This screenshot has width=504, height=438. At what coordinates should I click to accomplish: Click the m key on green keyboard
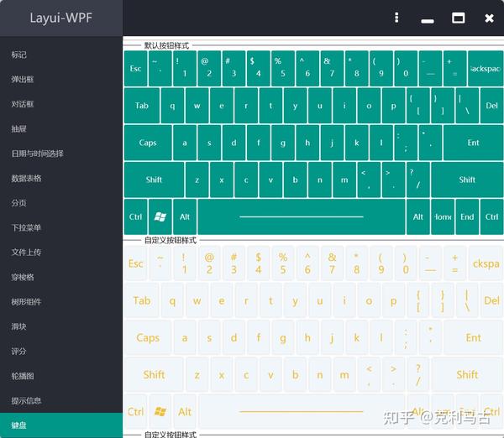pos(344,180)
